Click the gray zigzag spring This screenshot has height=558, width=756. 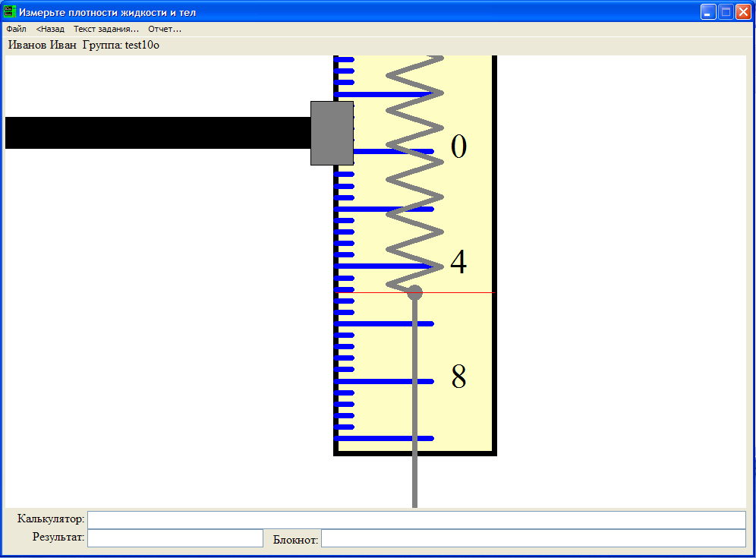pyautogui.click(x=414, y=174)
